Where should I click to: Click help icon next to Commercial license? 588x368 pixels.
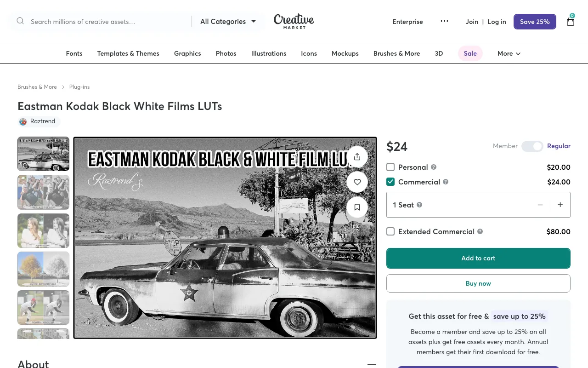tap(446, 182)
